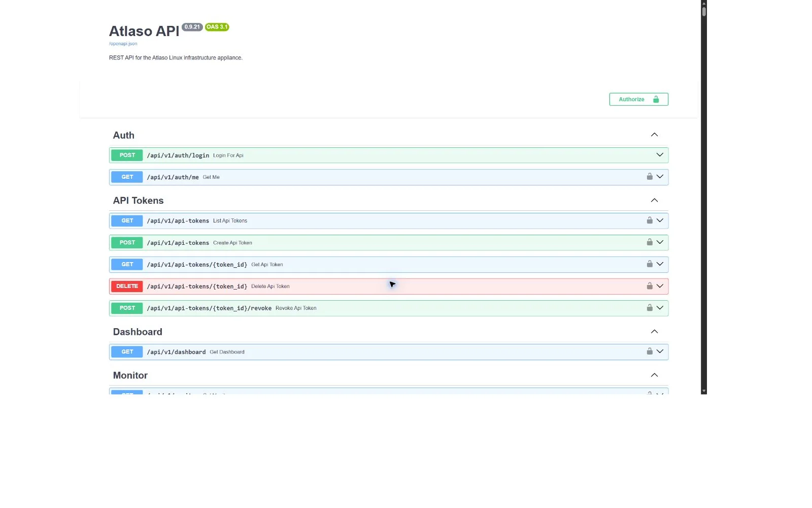Open the /openapi.json link
The height and width of the screenshot is (508, 812).
point(123,44)
